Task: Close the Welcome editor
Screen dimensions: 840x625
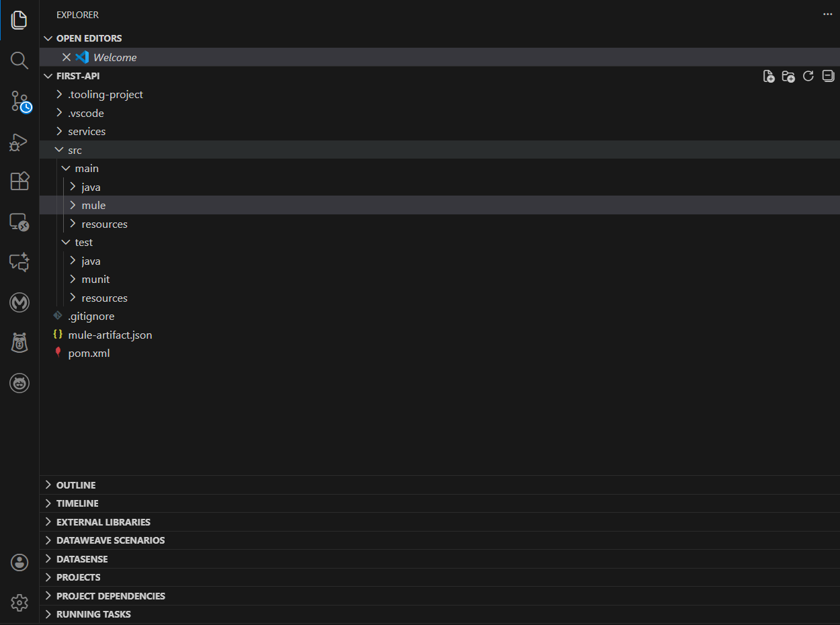Action: 67,57
